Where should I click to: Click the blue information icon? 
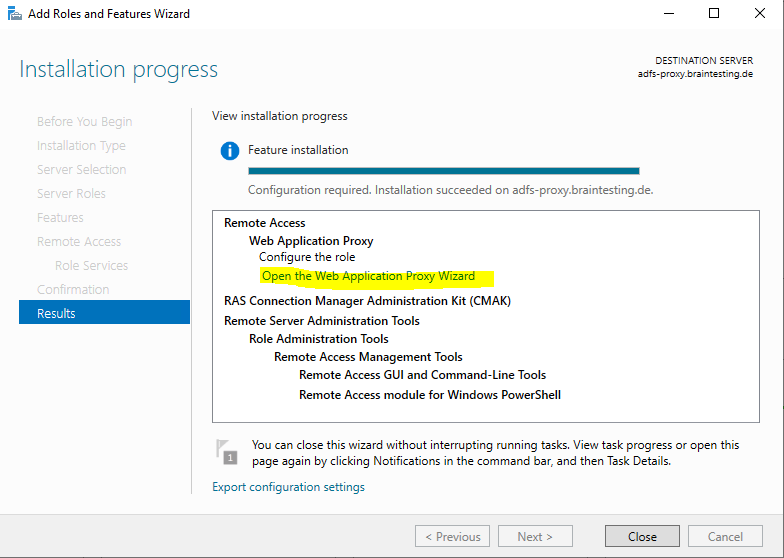tap(230, 150)
